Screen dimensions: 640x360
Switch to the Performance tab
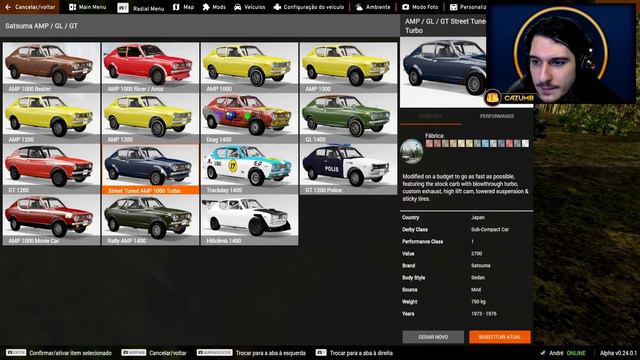(x=497, y=116)
